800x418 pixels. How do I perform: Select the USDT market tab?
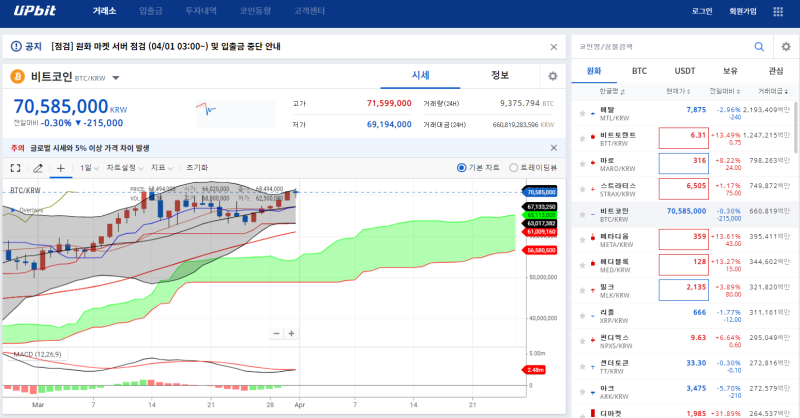[x=685, y=71]
